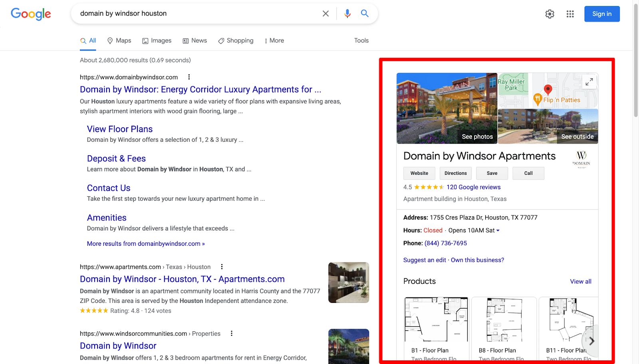Submit search with magnifier icon
The height and width of the screenshot is (364, 639).
click(x=365, y=13)
